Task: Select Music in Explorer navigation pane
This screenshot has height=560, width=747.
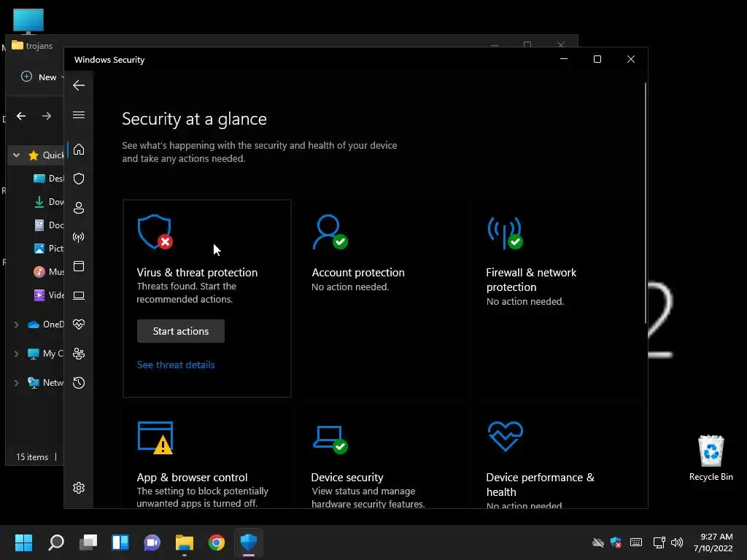Action: (47, 272)
